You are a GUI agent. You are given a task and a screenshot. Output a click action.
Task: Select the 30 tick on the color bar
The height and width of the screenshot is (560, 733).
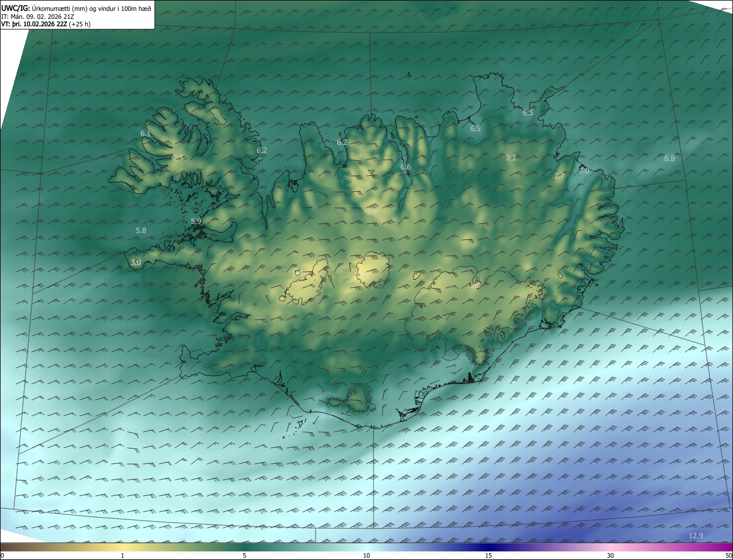pos(610,555)
